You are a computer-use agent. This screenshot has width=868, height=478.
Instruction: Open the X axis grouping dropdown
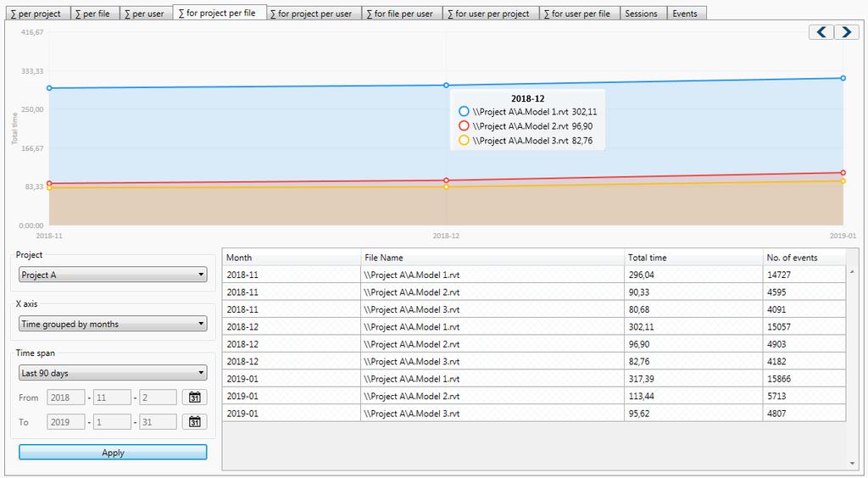113,324
